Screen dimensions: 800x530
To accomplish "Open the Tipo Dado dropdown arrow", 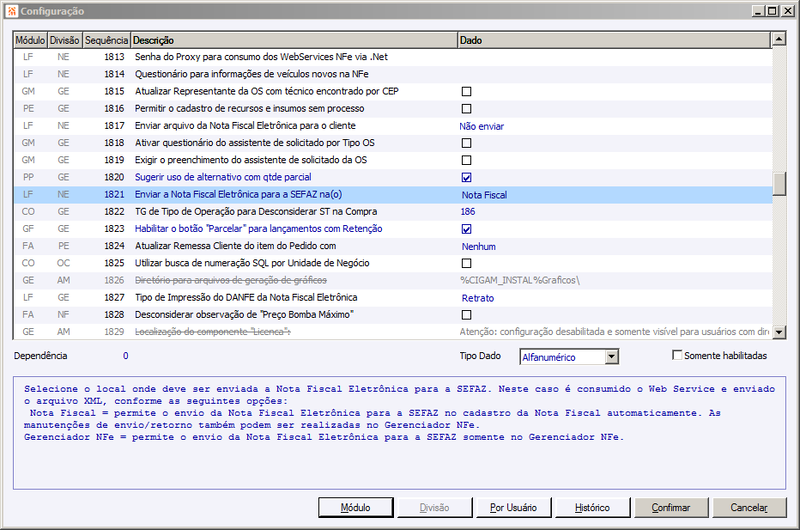I will [612, 357].
